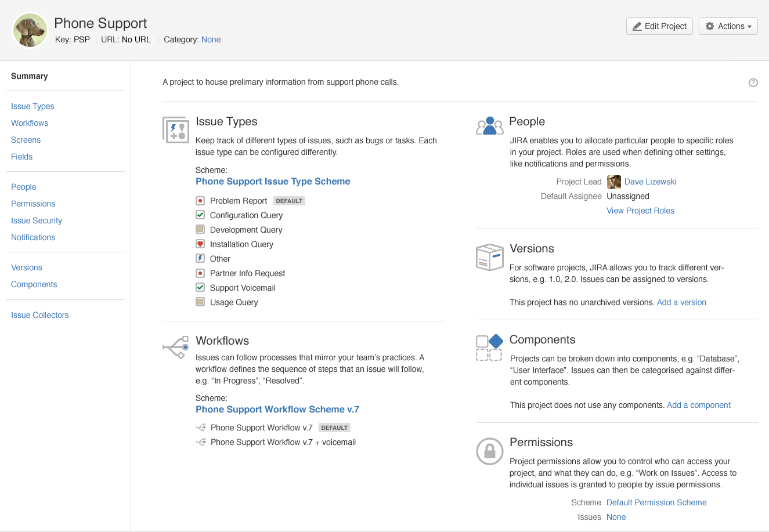The width and height of the screenshot is (769, 532).
Task: Open People in the sidebar
Action: click(24, 187)
